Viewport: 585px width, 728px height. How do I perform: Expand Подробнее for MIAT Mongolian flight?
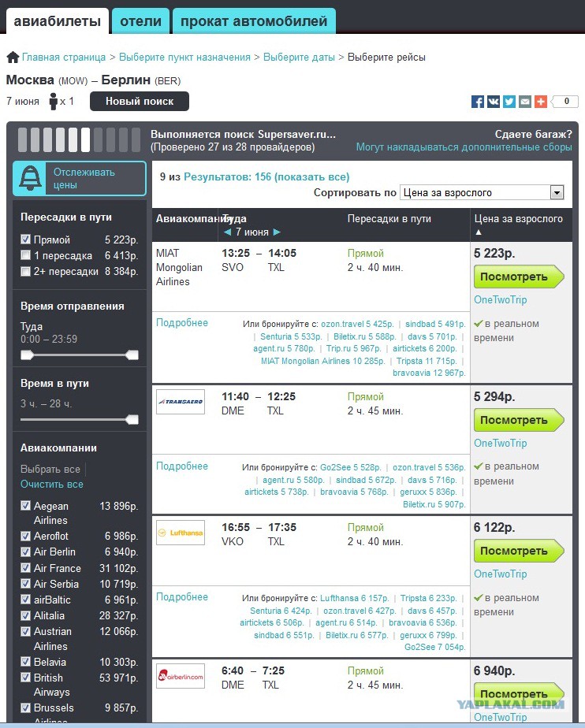pyautogui.click(x=181, y=323)
